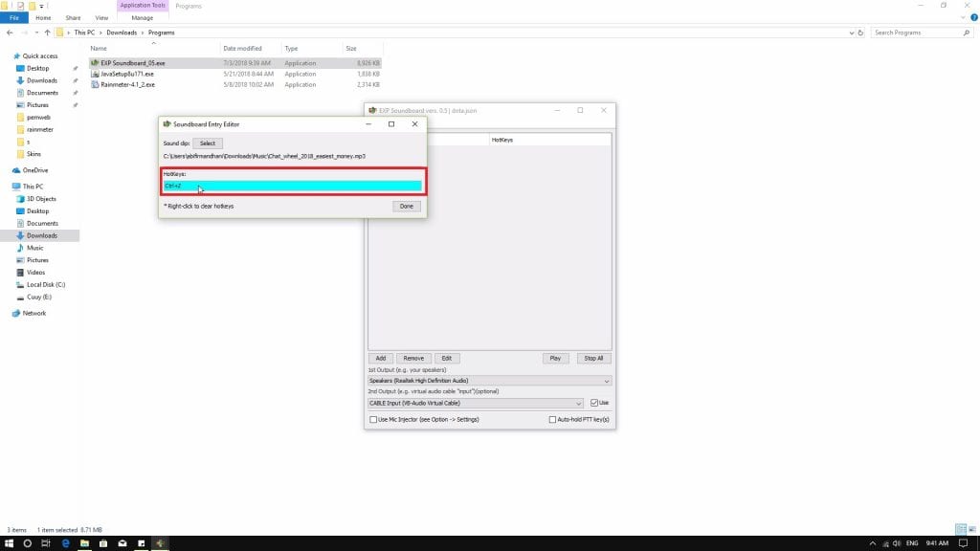Select This PC in navigation pane
Screen dimensions: 980x551
tap(33, 187)
